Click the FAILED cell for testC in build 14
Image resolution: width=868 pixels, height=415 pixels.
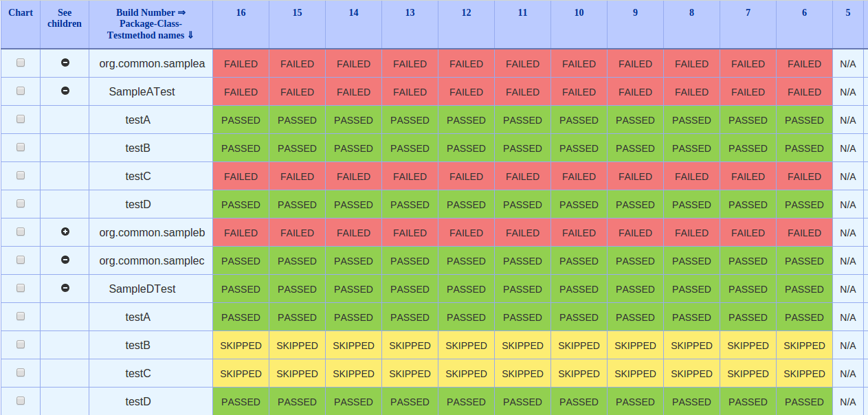pyautogui.click(x=353, y=176)
